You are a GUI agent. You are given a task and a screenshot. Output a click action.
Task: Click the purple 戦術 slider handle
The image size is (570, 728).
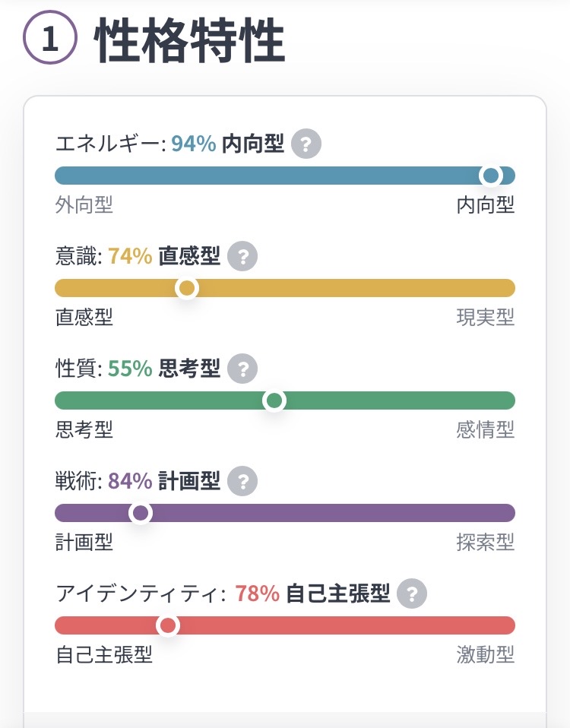pos(141,513)
